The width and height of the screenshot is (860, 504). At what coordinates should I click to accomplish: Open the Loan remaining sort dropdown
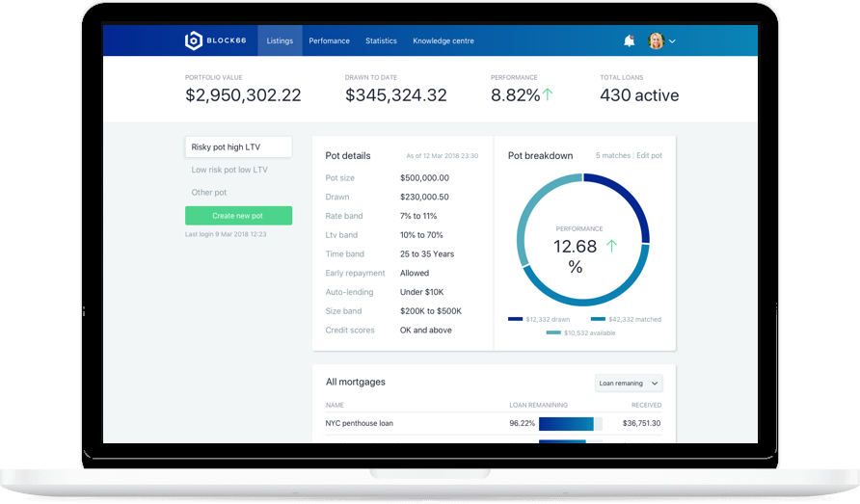pos(629,383)
